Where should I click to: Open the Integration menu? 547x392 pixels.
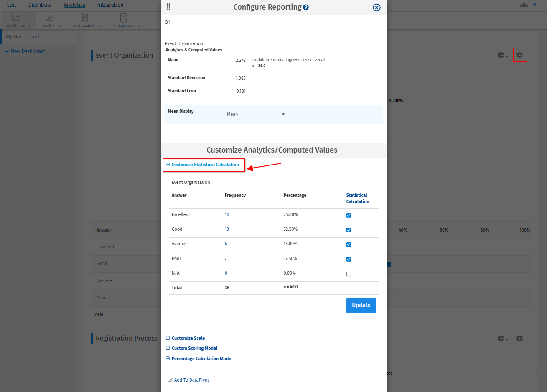(x=110, y=5)
